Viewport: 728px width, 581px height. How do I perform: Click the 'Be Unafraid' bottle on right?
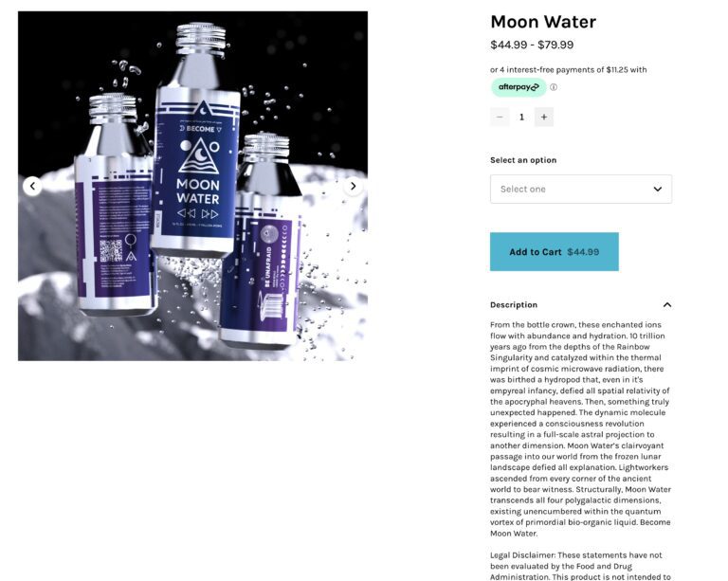click(262, 242)
